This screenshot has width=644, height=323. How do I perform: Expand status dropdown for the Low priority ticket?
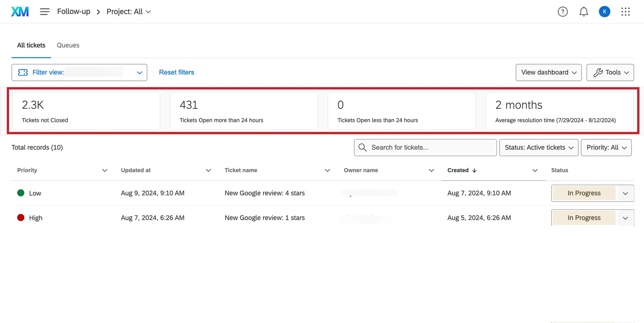[625, 193]
